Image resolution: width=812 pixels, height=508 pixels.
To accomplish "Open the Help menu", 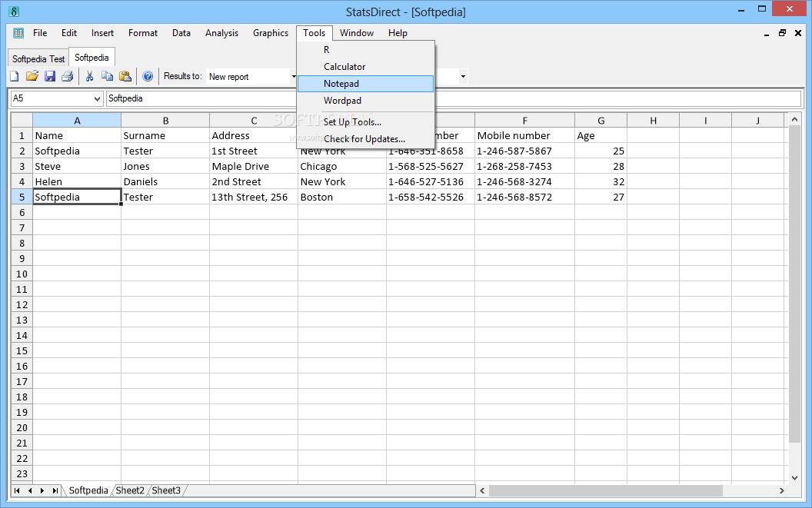I will coord(398,33).
